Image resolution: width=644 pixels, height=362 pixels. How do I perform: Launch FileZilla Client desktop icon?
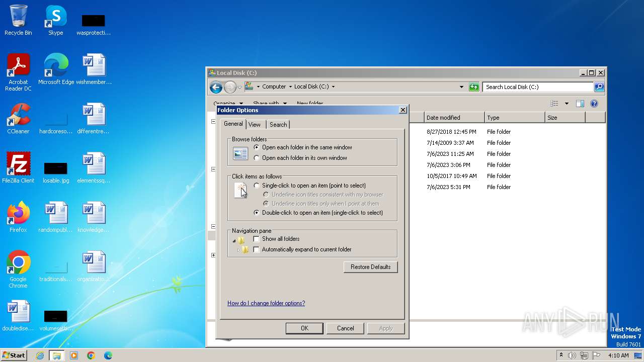click(18, 168)
